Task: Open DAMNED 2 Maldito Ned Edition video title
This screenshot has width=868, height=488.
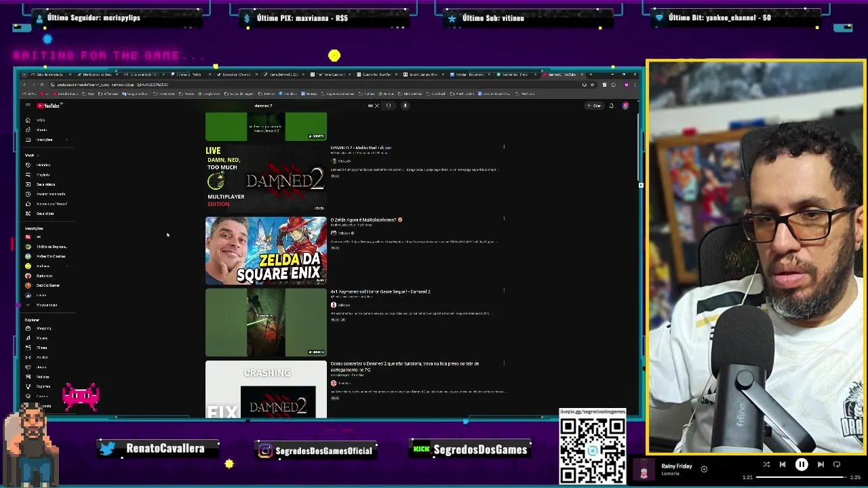Action: pos(361,148)
